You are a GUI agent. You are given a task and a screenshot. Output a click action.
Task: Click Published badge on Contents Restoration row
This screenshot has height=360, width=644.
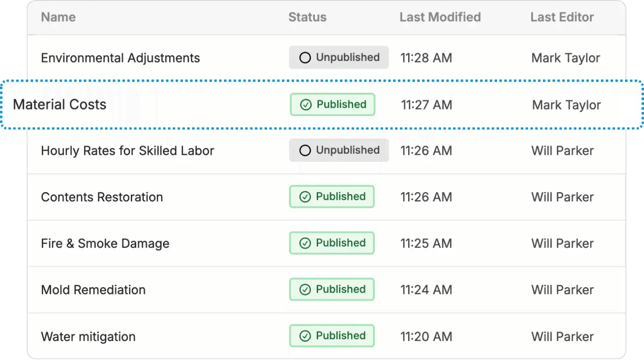click(332, 197)
